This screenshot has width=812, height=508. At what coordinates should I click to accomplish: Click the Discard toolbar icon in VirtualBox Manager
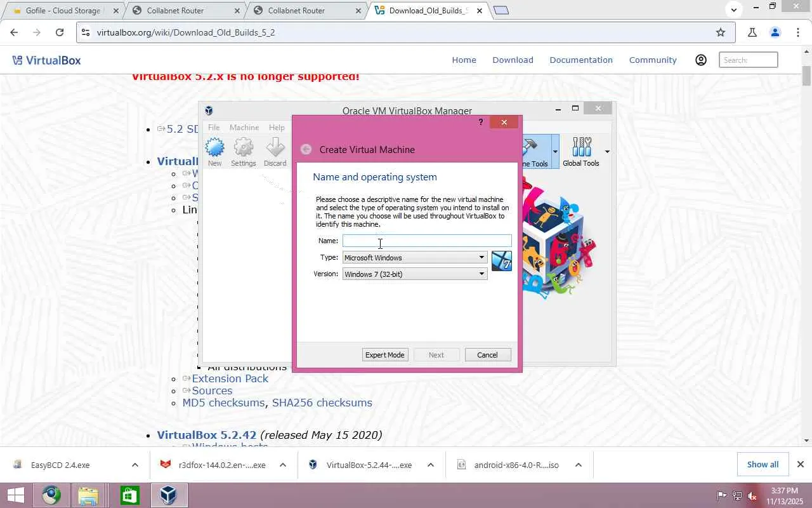(x=275, y=152)
